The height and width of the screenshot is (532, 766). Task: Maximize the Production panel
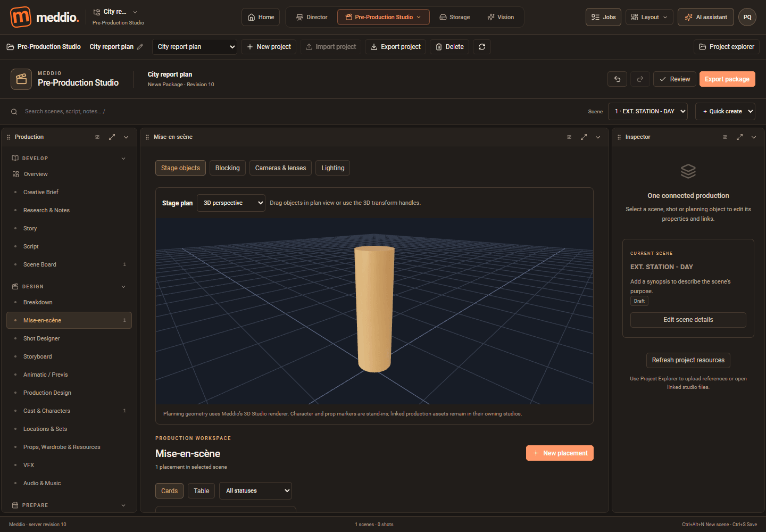[x=112, y=137]
